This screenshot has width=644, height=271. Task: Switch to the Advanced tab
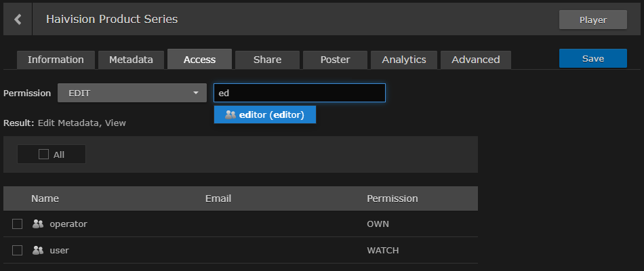pyautogui.click(x=475, y=60)
